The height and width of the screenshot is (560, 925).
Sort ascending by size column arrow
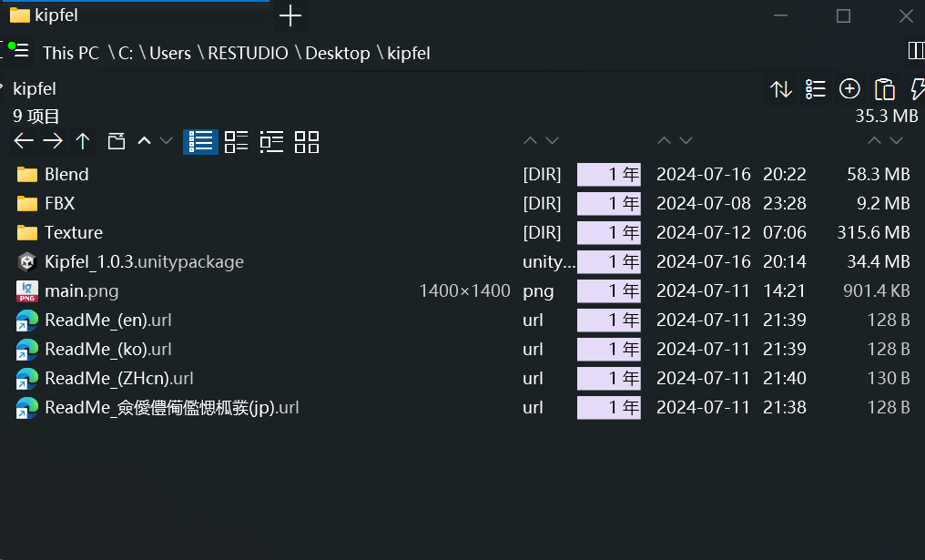[874, 141]
